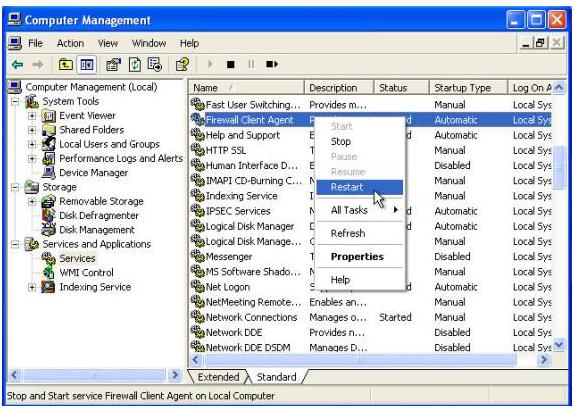Click the Export List toolbar icon
Image resolution: width=575 pixels, height=409 pixels.
(154, 65)
